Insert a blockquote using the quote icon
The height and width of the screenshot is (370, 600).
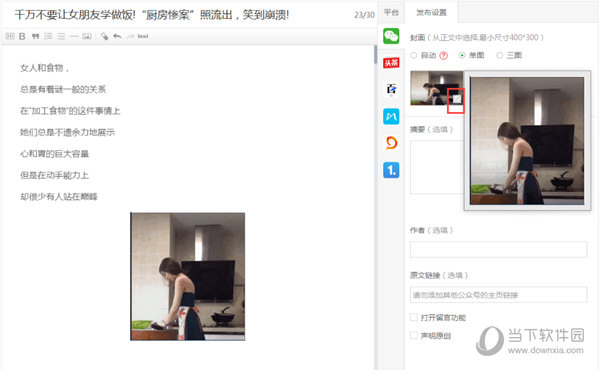click(36, 36)
